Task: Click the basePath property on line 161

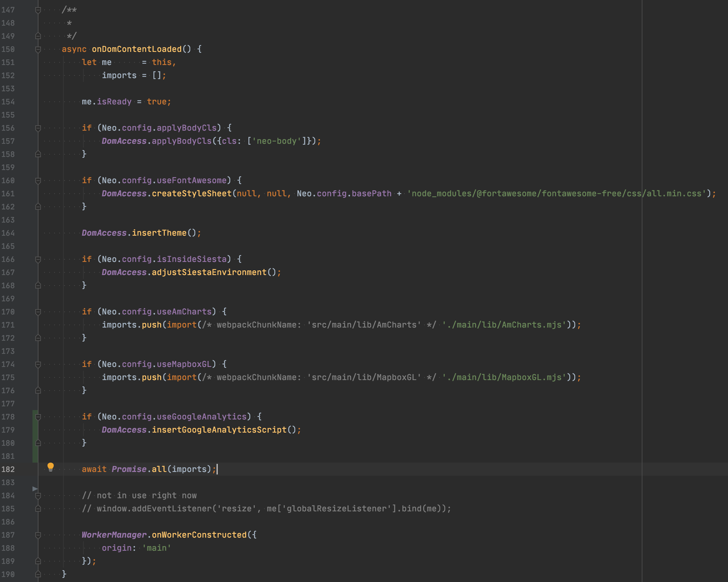Action: (371, 193)
